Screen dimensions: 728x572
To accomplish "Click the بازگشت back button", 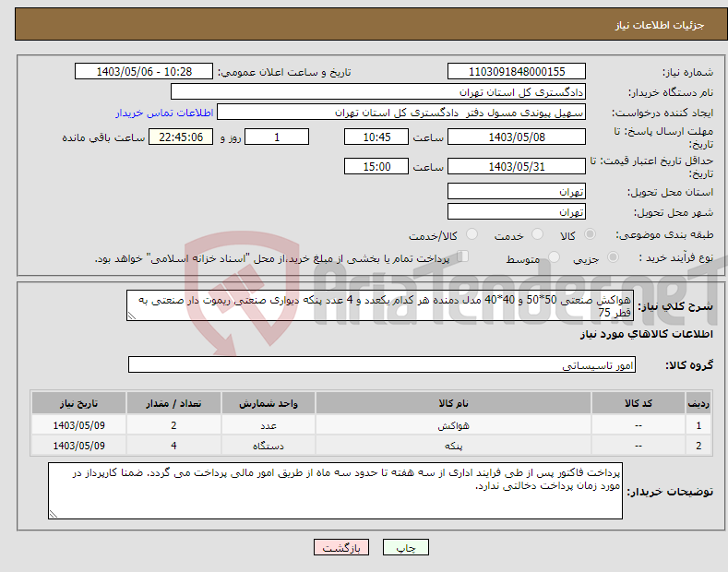I will pyautogui.click(x=341, y=547).
